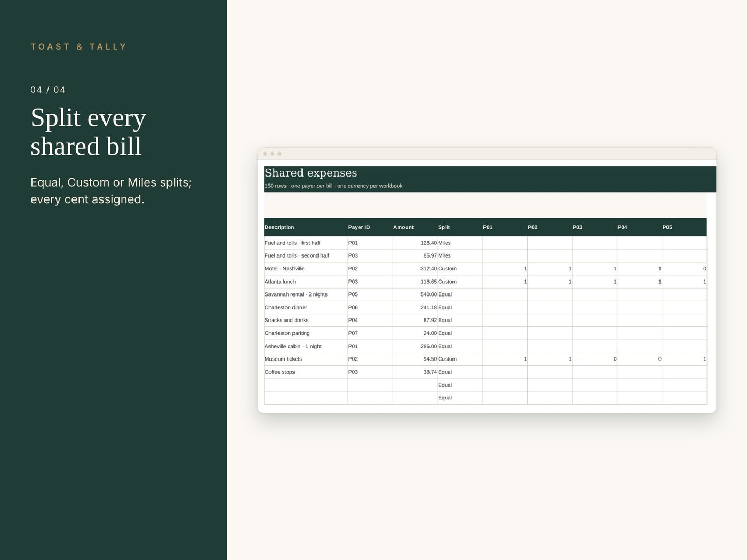The image size is (747, 560).
Task: Click the 'Motel · Nashville' description cell
Action: 306,269
